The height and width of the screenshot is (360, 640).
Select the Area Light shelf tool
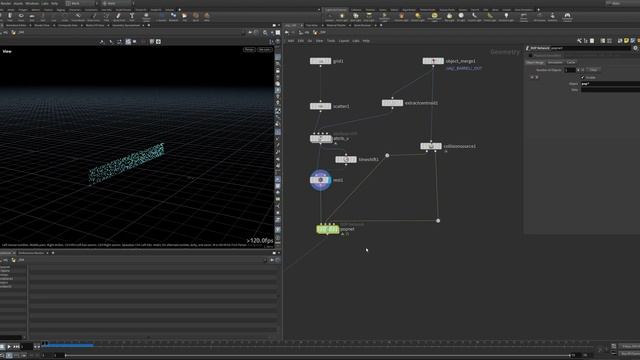click(x=369, y=16)
